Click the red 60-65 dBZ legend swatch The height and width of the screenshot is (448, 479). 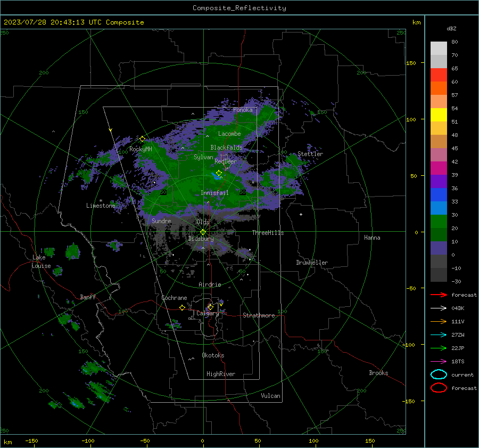(x=439, y=75)
